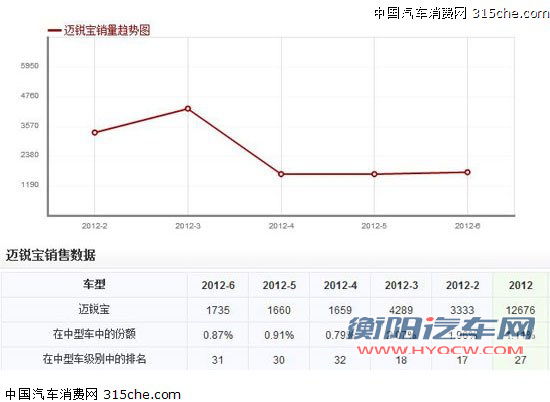The width and height of the screenshot is (550, 402).
Task: Click the sales value 3333
Action: tap(462, 310)
